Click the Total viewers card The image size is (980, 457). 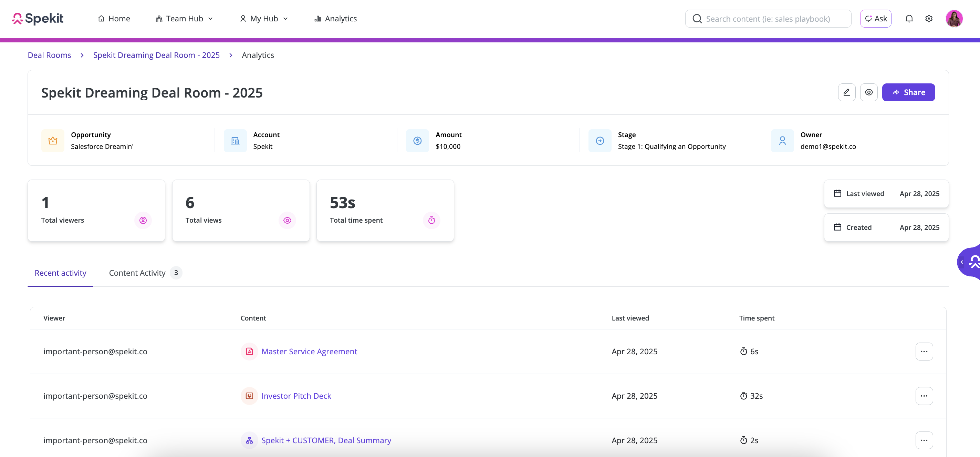click(96, 211)
